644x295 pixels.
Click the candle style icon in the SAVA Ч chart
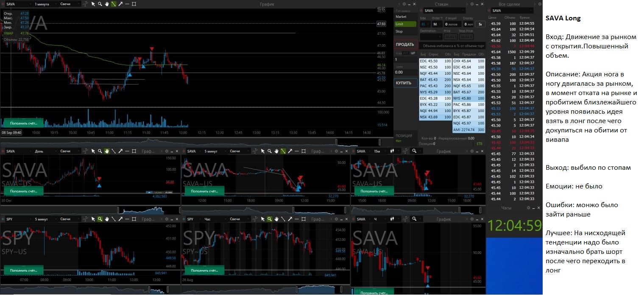point(393,219)
